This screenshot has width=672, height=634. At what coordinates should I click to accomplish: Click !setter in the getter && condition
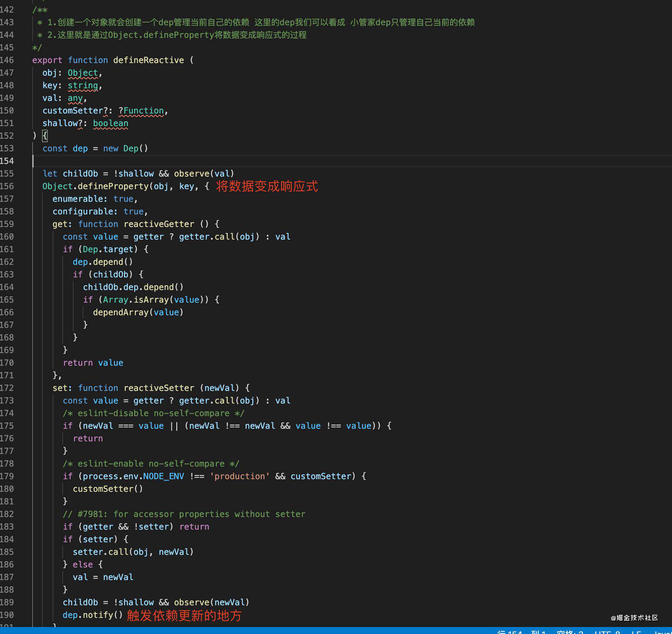tap(152, 527)
